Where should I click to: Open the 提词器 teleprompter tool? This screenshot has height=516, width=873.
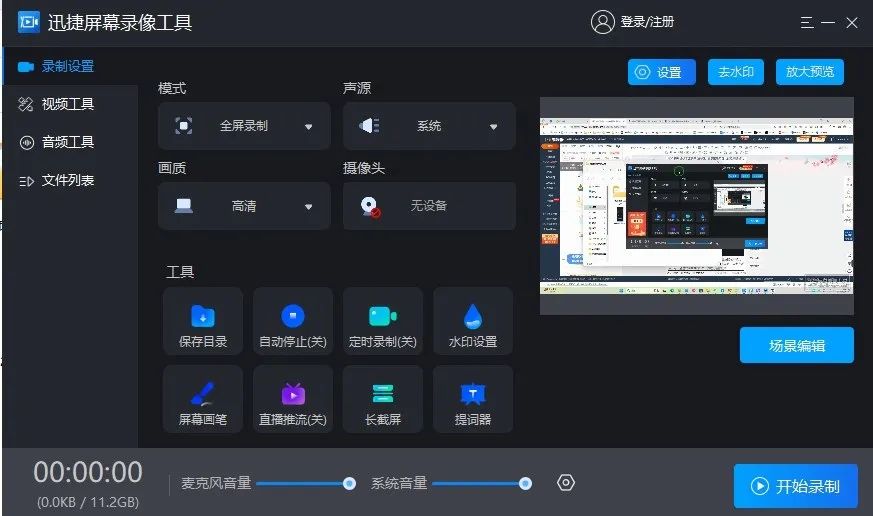coord(473,399)
